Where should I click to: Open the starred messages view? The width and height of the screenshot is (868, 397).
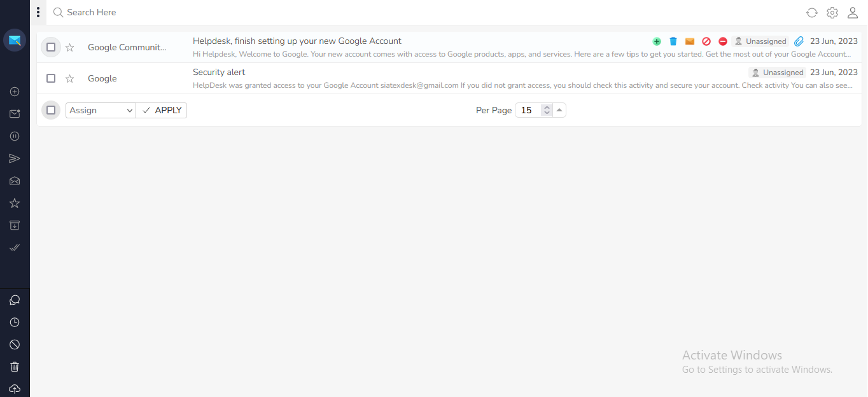coord(15,203)
